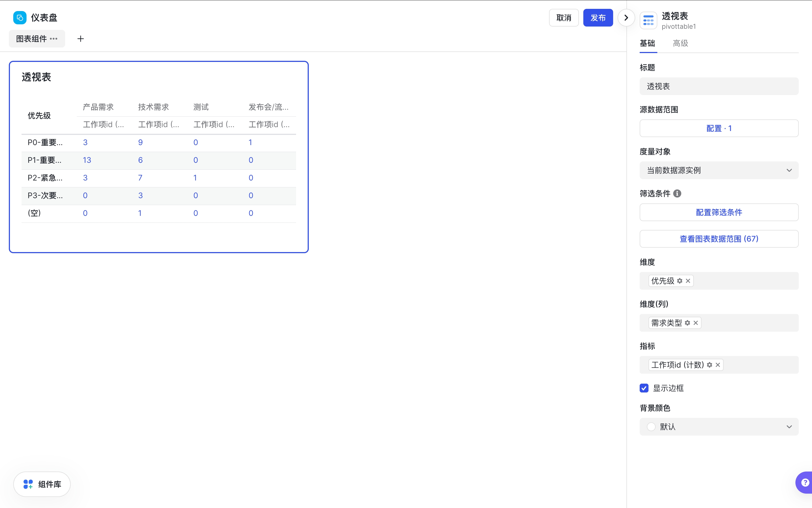Click the 取消 button

(564, 17)
